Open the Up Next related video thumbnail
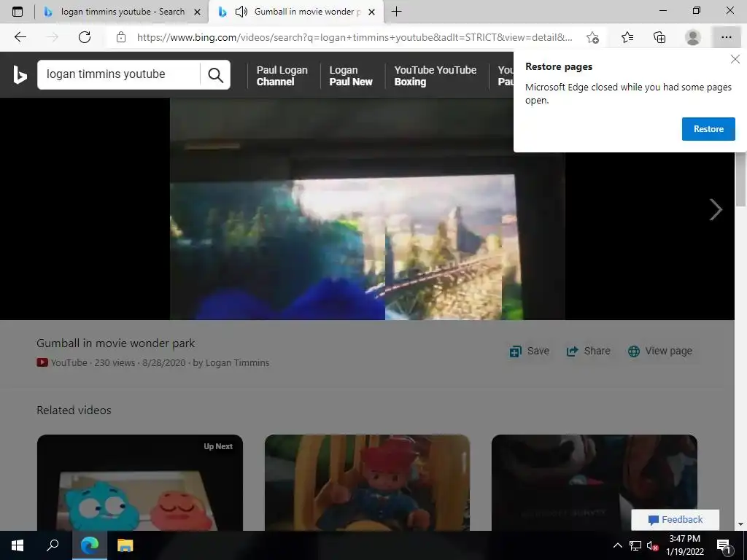Image resolution: width=747 pixels, height=560 pixels. tap(139, 483)
